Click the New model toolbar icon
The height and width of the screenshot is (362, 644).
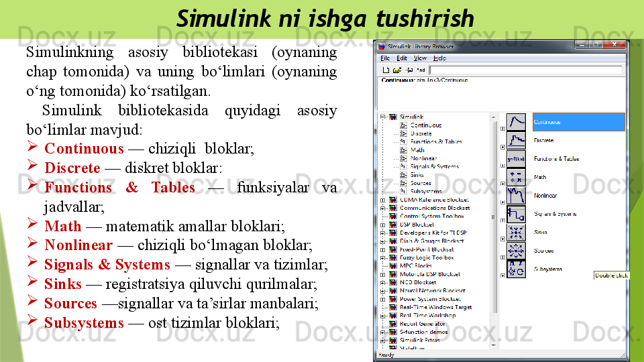coord(386,70)
